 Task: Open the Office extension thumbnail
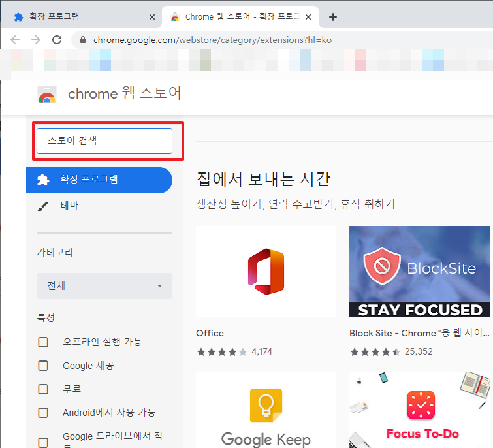click(x=266, y=272)
